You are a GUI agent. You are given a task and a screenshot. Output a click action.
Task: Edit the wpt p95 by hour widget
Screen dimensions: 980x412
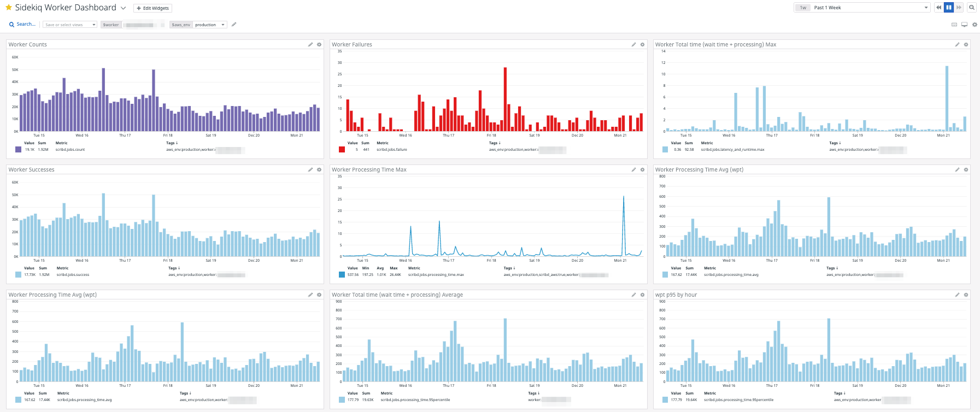pyautogui.click(x=957, y=295)
